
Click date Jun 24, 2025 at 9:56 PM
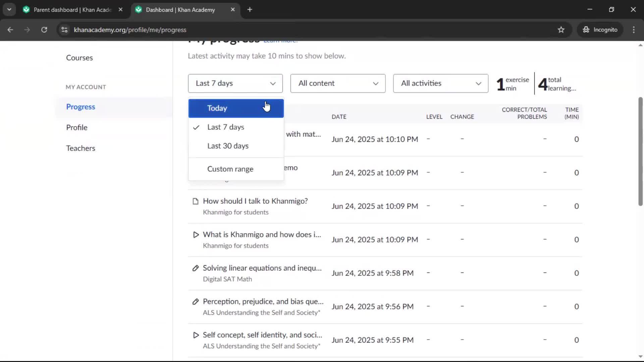tap(372, 307)
